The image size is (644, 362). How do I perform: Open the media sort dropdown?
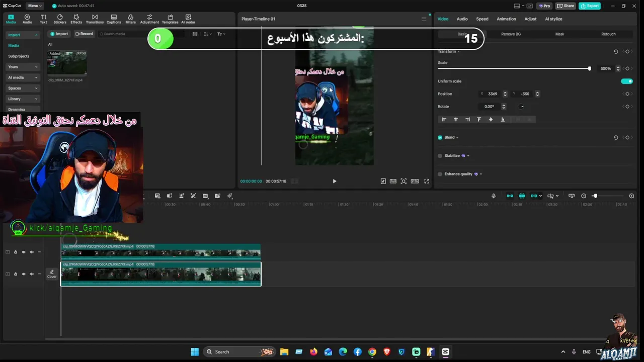click(208, 34)
